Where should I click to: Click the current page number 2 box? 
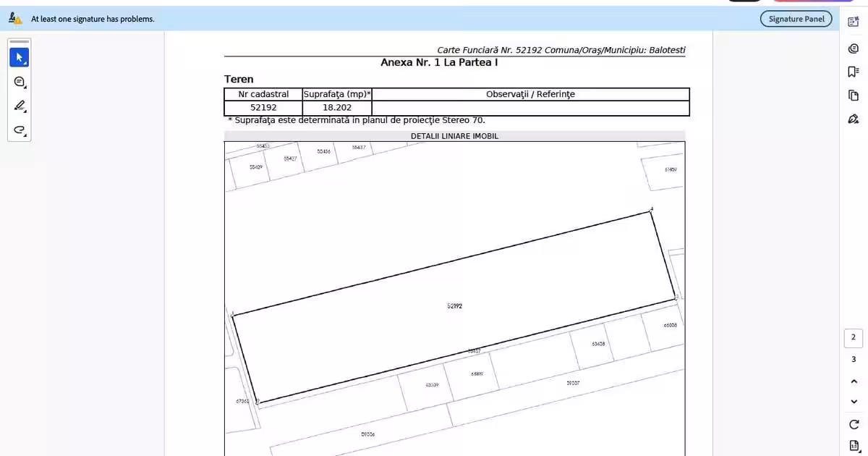pyautogui.click(x=854, y=338)
